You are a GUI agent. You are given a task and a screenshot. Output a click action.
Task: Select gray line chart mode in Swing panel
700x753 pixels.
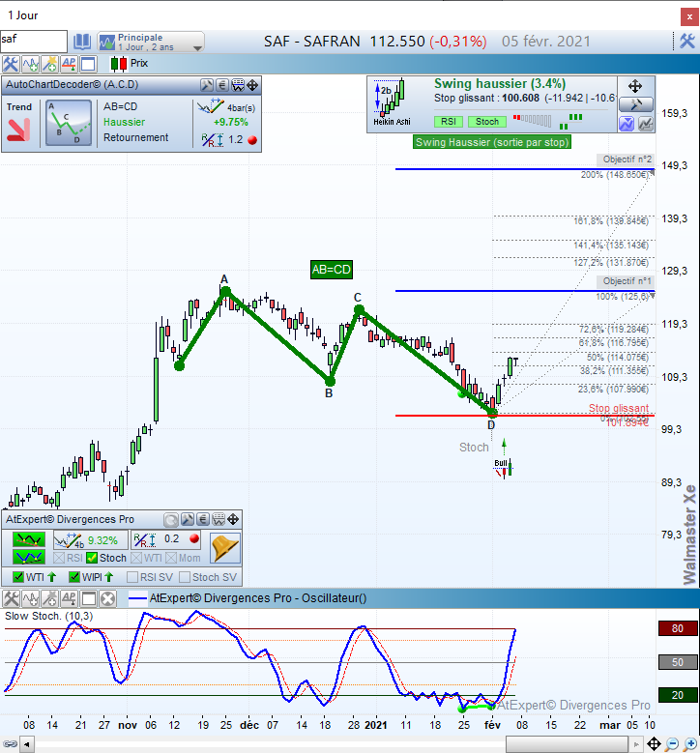[646, 124]
